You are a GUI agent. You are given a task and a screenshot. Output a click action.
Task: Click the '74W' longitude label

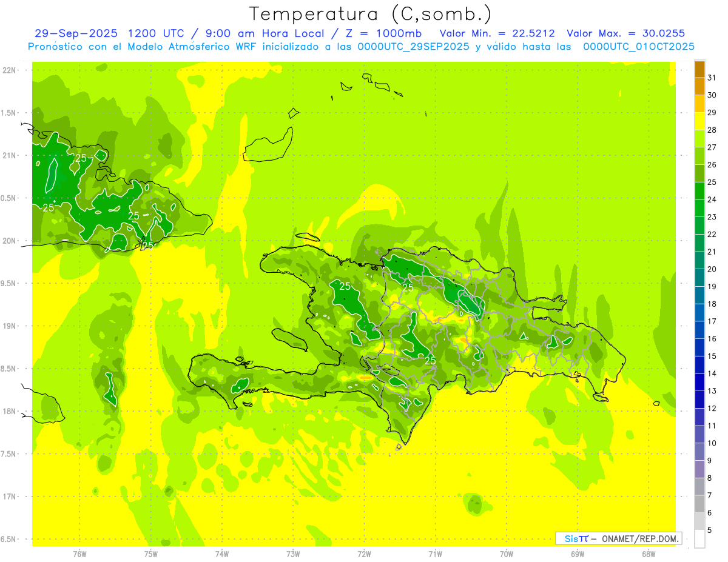pos(222,554)
